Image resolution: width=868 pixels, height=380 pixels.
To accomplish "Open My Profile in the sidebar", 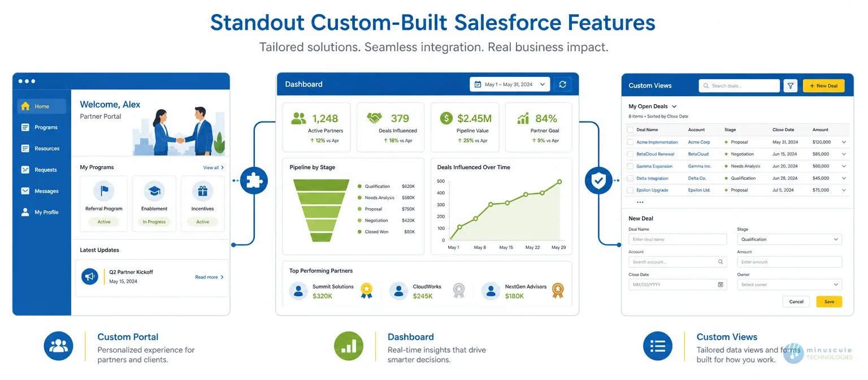I will point(41,212).
